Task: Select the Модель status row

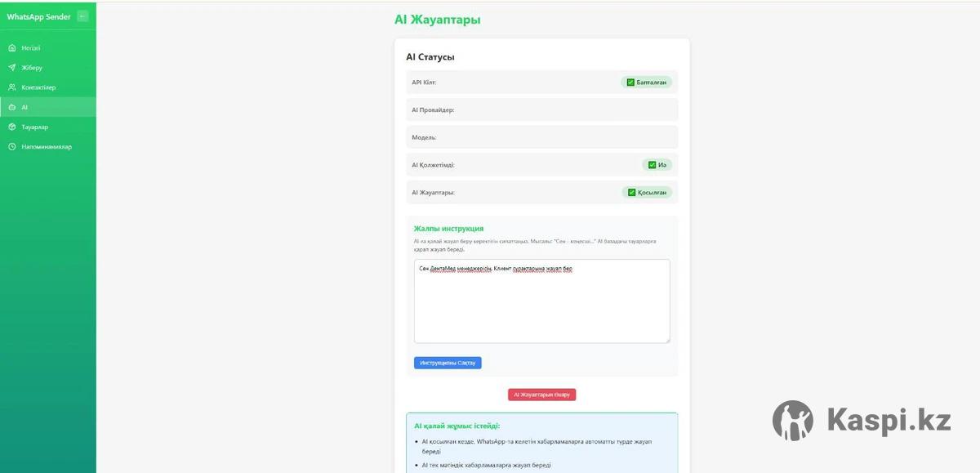Action: pos(541,137)
